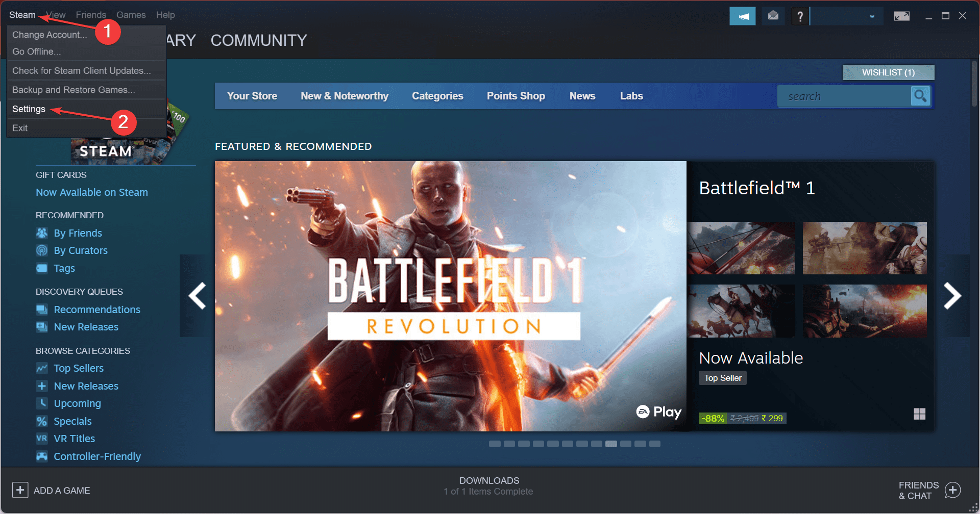Go to previous featured game arrow
The image size is (980, 514).
pyautogui.click(x=197, y=296)
